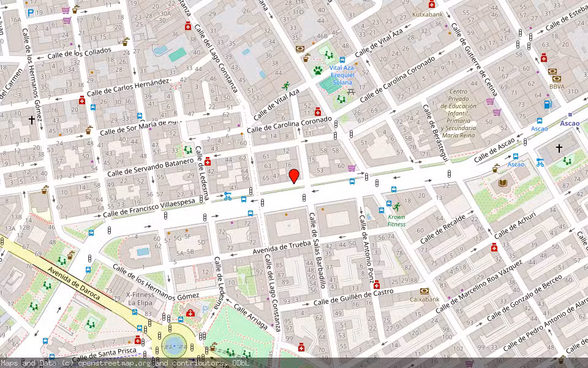Viewport: 588px width, 368px height.
Task: Select the clinic icon near Calle de los Hermanos Gómez
Action: coord(190,313)
